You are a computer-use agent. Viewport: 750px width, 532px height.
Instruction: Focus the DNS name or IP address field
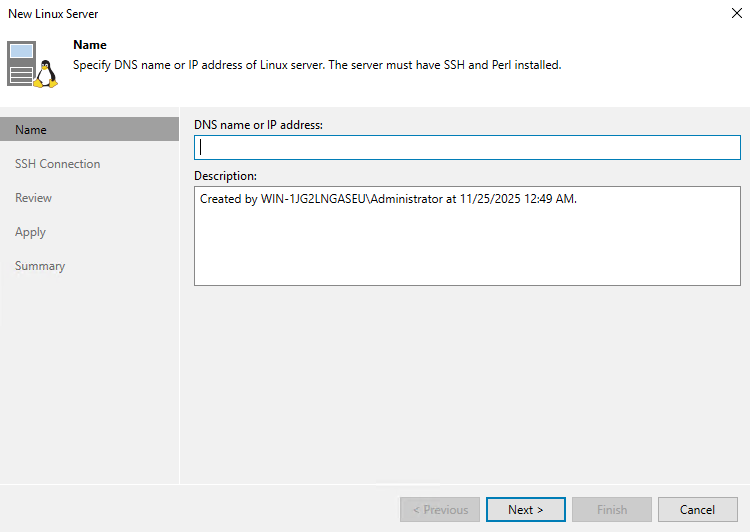(x=467, y=148)
